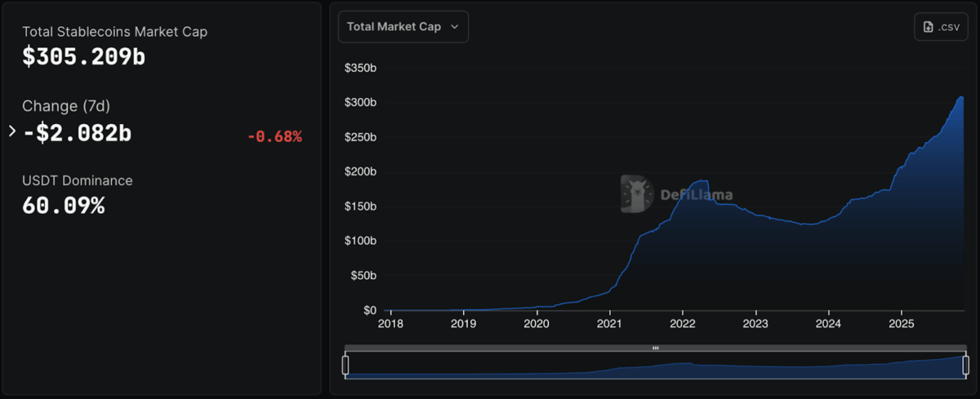Click the grip icon atop range selector
The image size is (980, 399).
click(656, 348)
